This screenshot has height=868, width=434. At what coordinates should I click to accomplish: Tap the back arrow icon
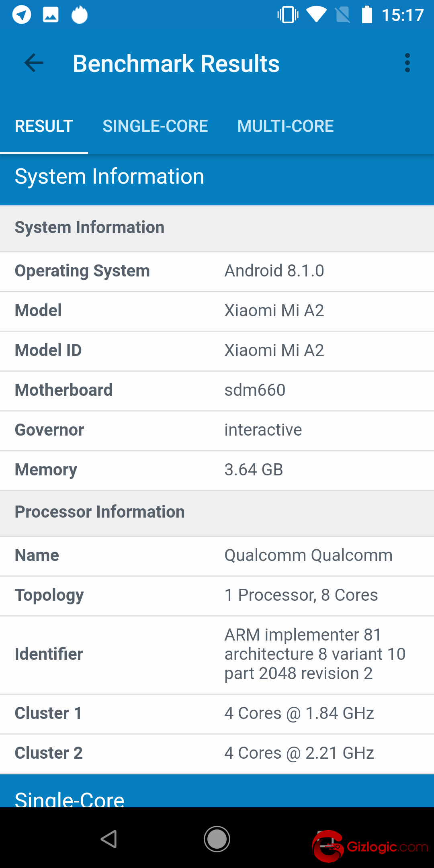pos(34,63)
